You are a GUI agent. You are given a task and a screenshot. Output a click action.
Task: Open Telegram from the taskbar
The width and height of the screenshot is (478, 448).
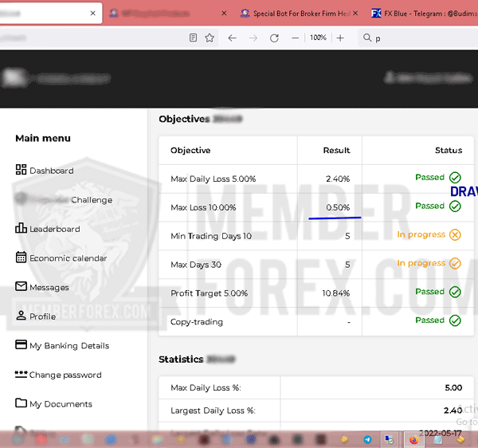367,439
